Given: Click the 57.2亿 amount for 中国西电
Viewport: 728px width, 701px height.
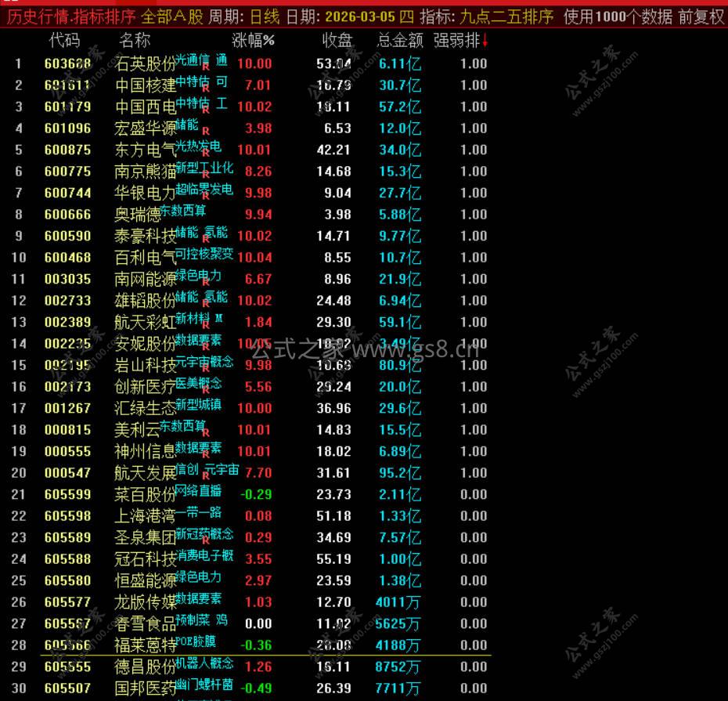Looking at the screenshot, I should pos(400,107).
